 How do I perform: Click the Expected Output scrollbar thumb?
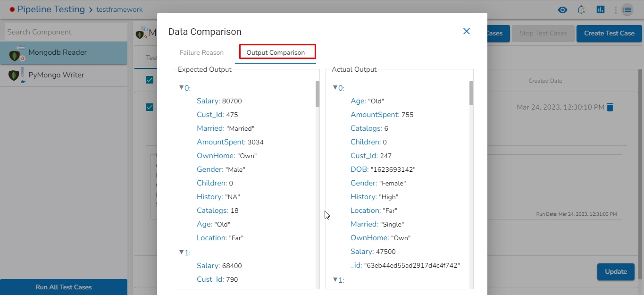click(x=317, y=93)
